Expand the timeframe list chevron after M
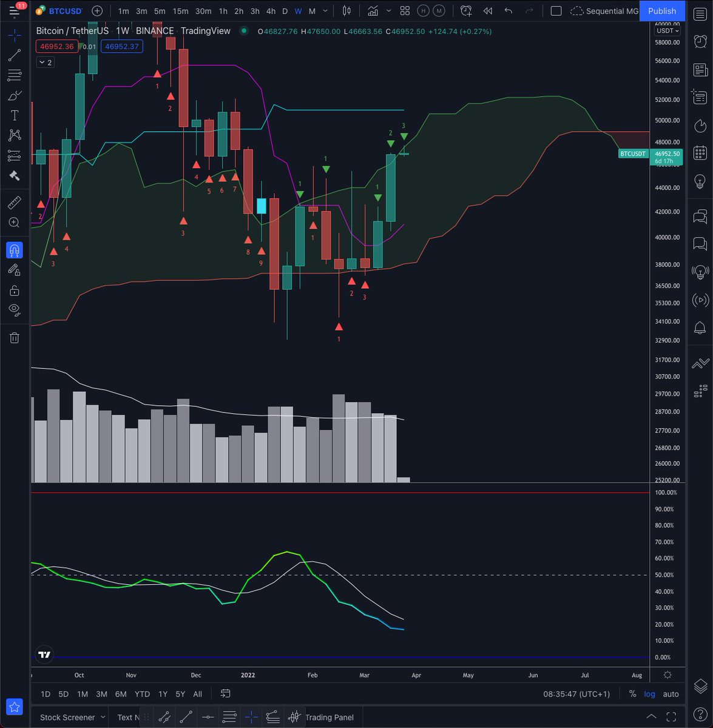This screenshot has width=713, height=728. tap(326, 11)
